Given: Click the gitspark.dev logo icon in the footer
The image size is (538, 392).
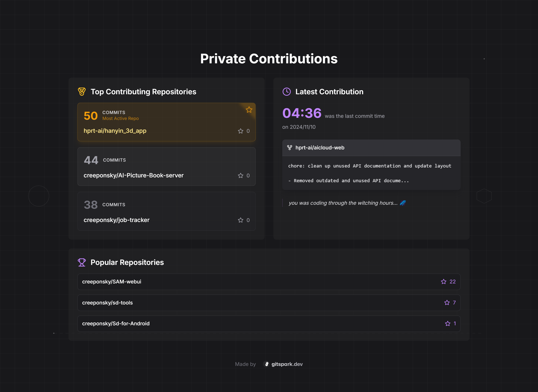Looking at the screenshot, I should 266,364.
